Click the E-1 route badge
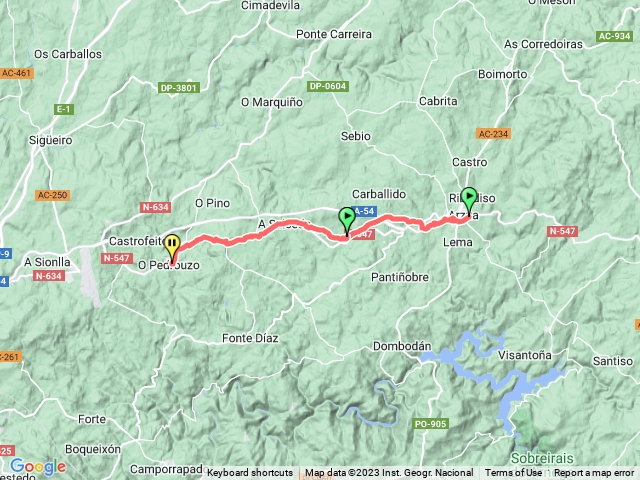Screen dimensions: 640x480 pyautogui.click(x=64, y=109)
